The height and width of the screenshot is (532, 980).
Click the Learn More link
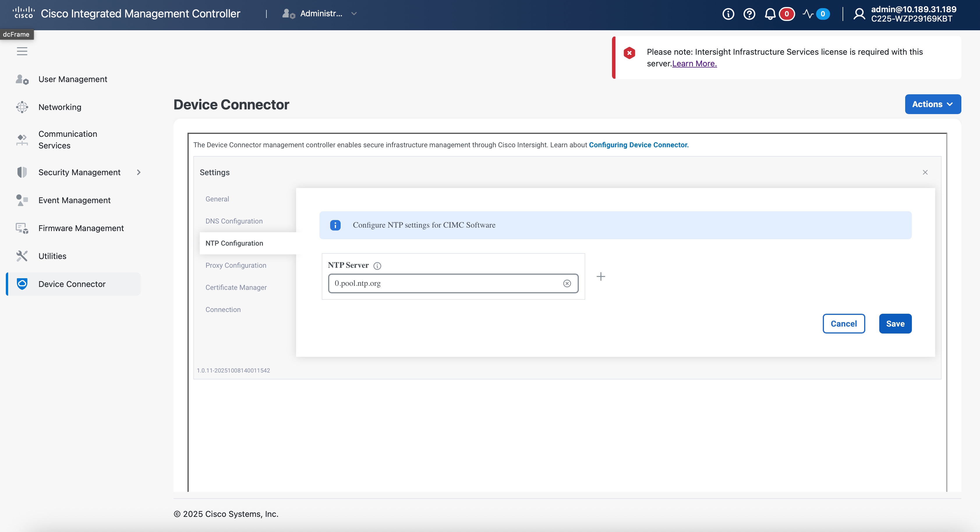[x=694, y=63]
